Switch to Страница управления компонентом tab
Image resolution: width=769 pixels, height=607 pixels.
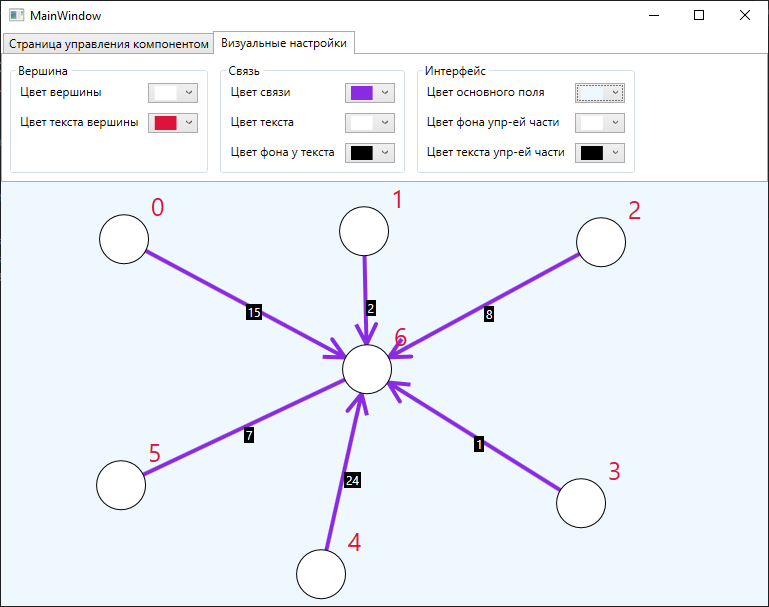click(108, 44)
